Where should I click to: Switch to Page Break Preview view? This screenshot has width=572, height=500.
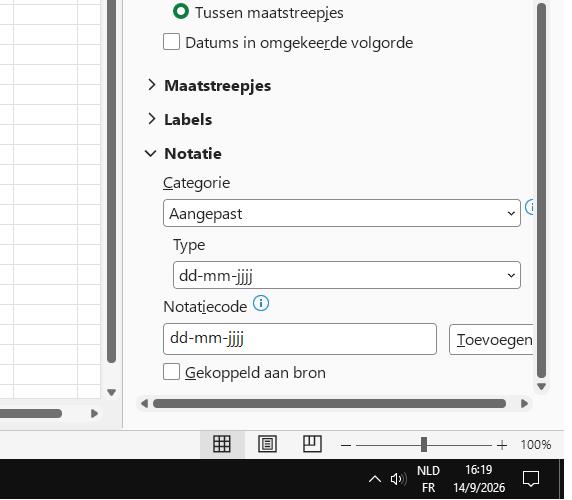coord(312,444)
